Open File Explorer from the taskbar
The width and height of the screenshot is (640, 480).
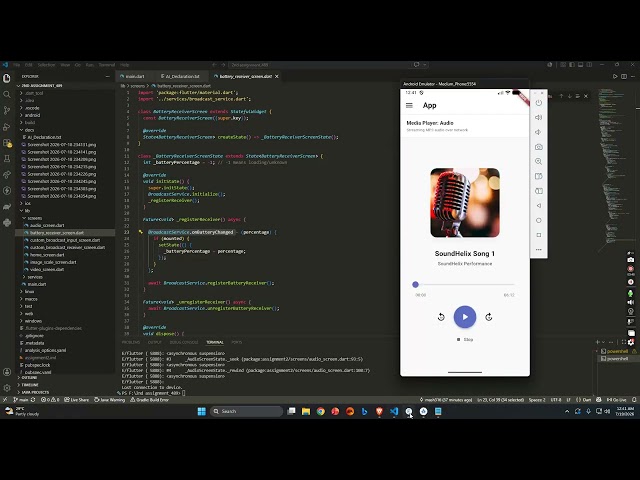coord(306,411)
